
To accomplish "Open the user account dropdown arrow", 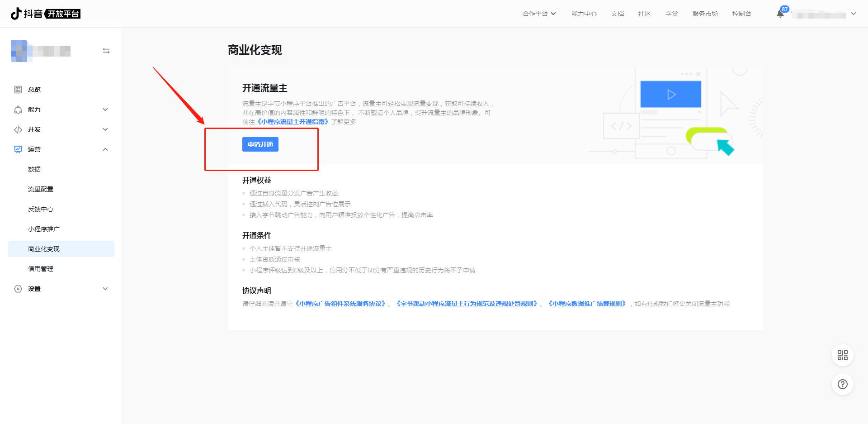I will 854,14.
